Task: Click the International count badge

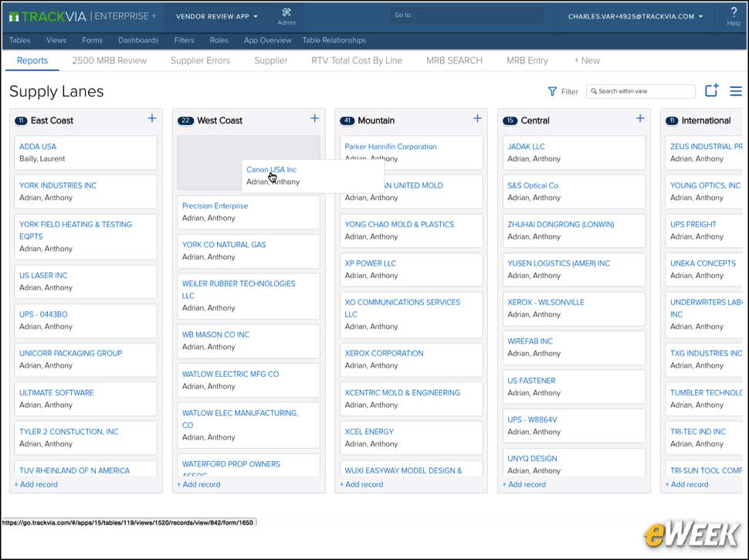Action: coord(672,121)
